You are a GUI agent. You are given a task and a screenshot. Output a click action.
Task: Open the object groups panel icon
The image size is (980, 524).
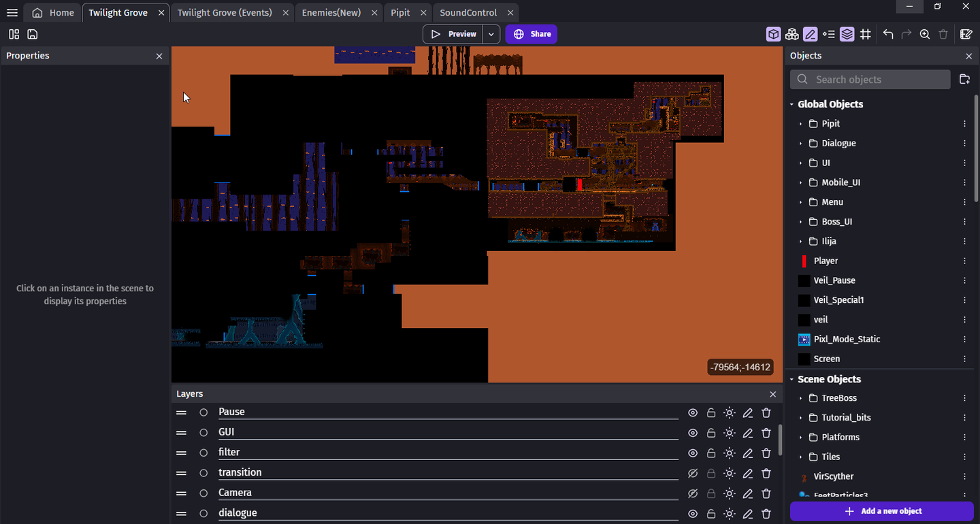[791, 34]
